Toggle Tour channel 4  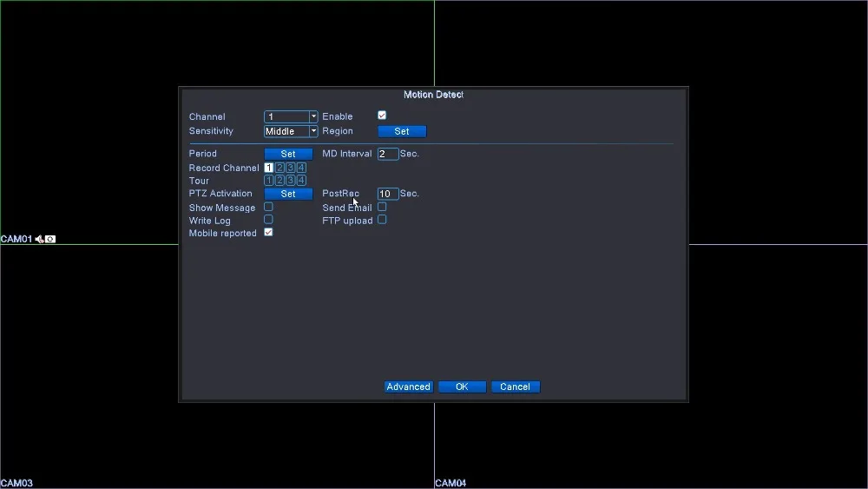(x=301, y=181)
